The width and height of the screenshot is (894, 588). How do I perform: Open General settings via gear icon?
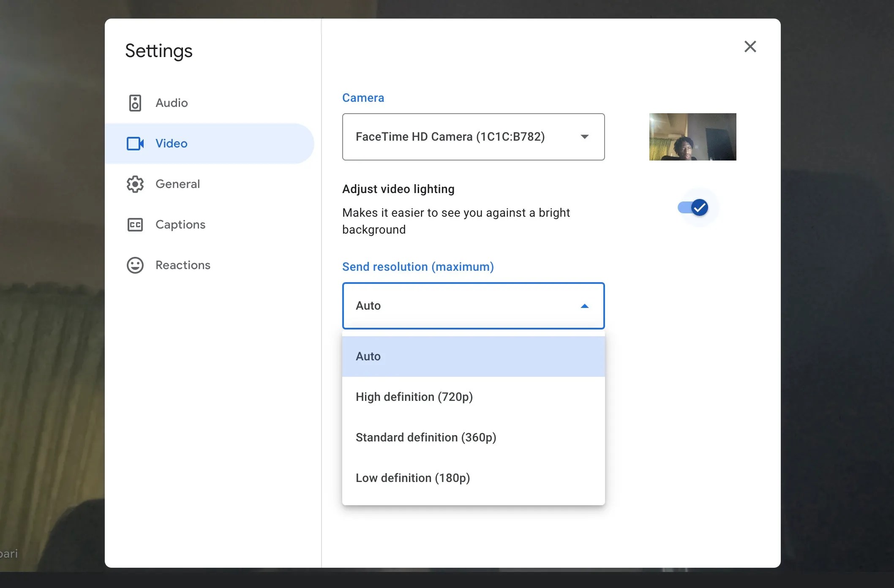135,184
